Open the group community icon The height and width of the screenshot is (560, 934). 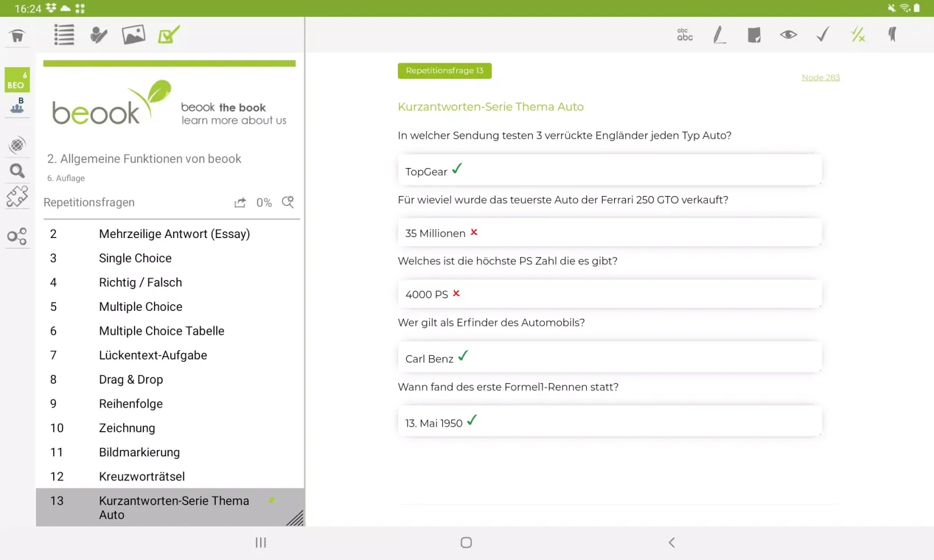point(17,105)
